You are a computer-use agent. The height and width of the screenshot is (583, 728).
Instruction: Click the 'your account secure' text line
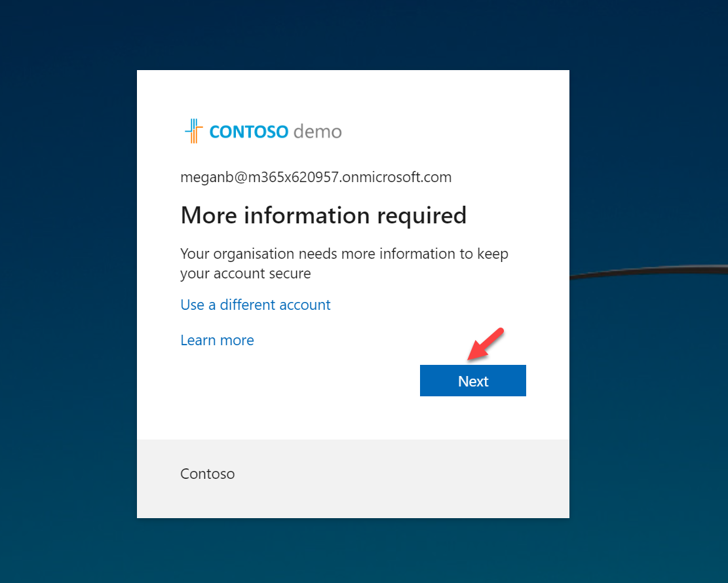tap(246, 274)
